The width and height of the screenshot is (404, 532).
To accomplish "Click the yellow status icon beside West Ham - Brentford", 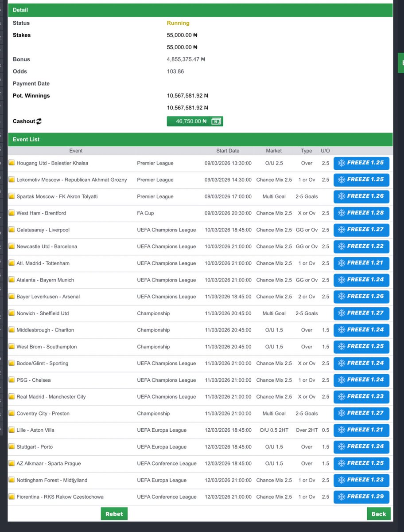I will [12, 213].
